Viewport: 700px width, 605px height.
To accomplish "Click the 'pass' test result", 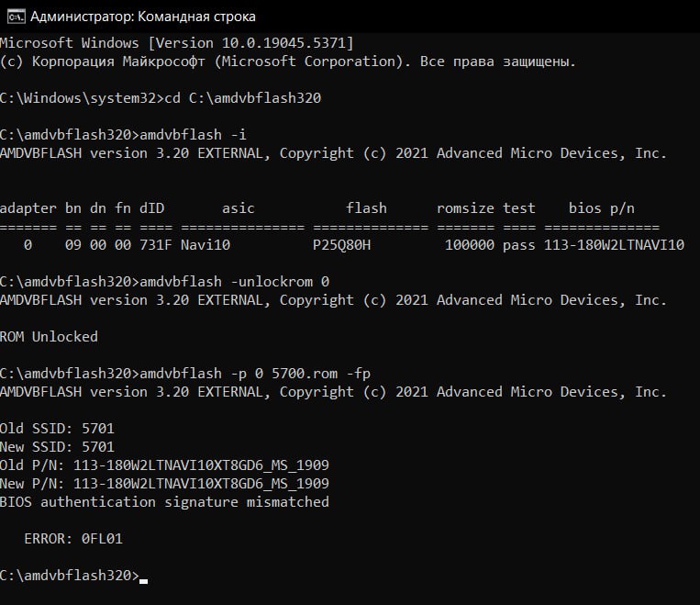I will [x=518, y=245].
